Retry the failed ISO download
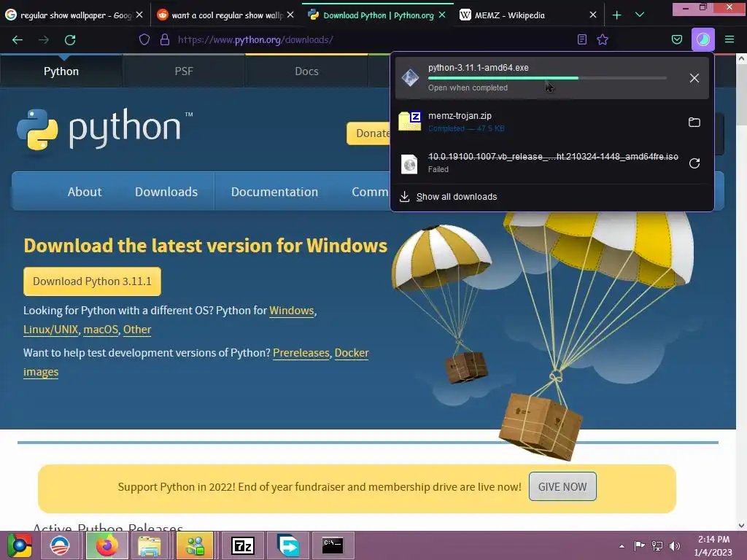 tap(694, 163)
